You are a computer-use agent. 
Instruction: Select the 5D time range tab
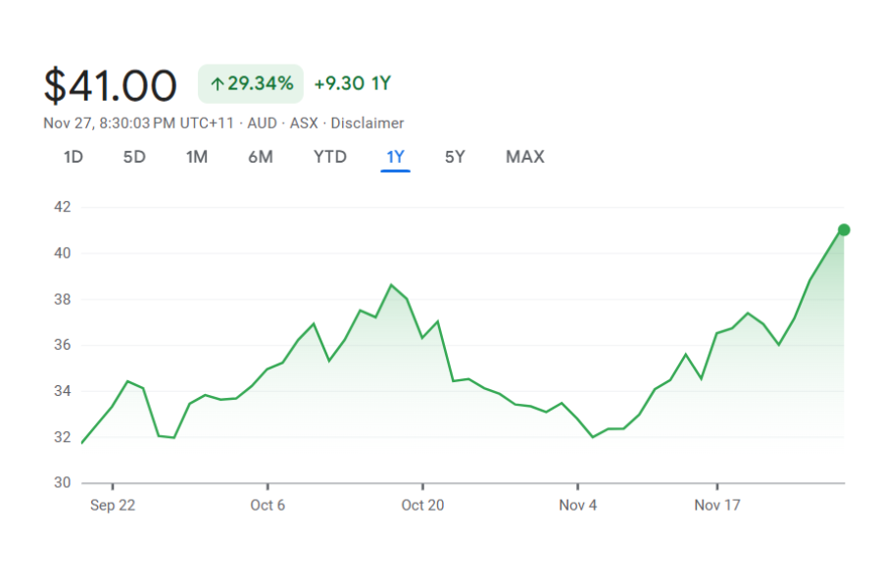[x=134, y=157]
